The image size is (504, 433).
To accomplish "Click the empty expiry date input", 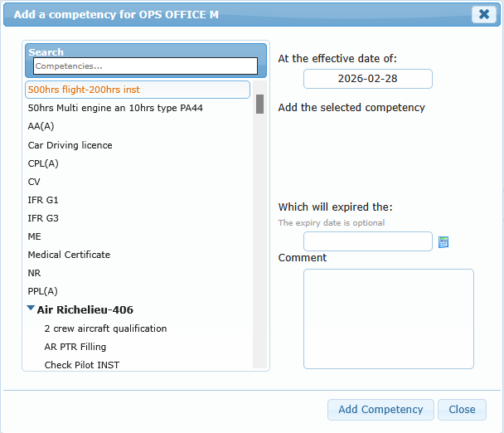I will pos(367,241).
